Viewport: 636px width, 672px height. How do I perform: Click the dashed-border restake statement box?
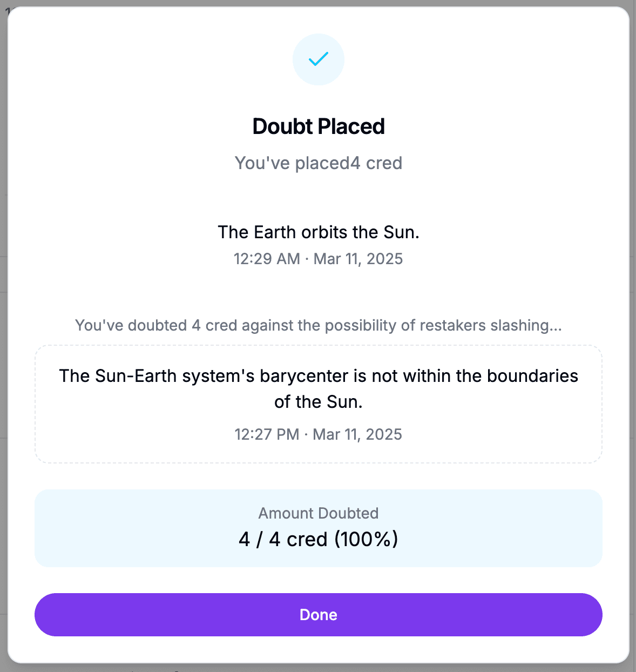coord(319,404)
